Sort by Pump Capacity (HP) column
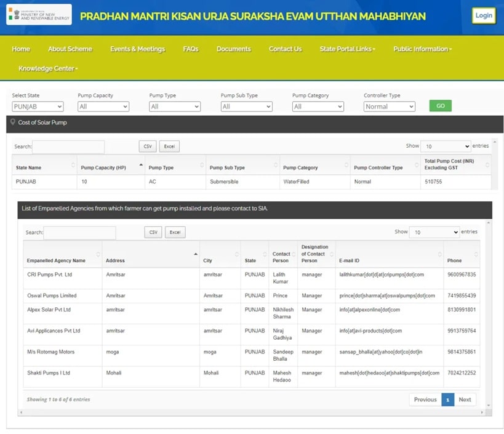The image size is (504, 434). click(x=111, y=165)
